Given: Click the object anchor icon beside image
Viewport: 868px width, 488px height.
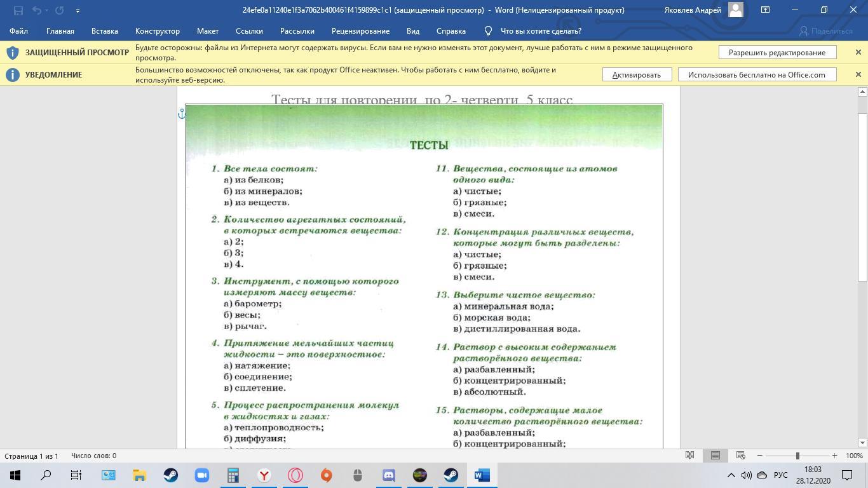Looking at the screenshot, I should pos(182,113).
